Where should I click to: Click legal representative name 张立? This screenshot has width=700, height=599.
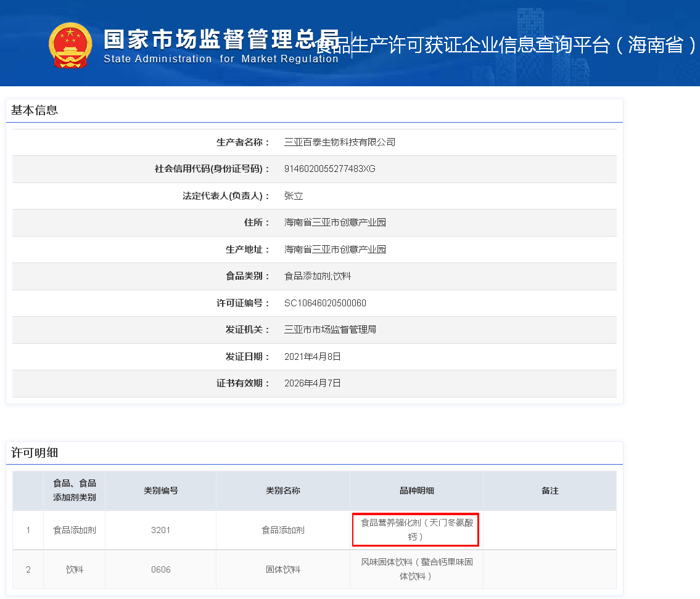coord(294,196)
